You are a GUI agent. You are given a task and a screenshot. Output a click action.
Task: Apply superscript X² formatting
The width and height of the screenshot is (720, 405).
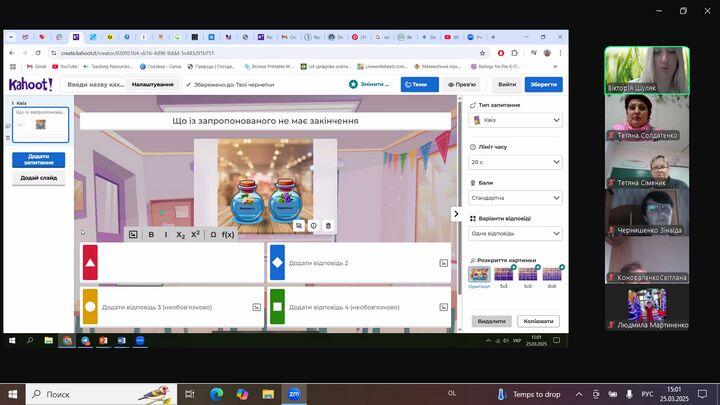[195, 234]
